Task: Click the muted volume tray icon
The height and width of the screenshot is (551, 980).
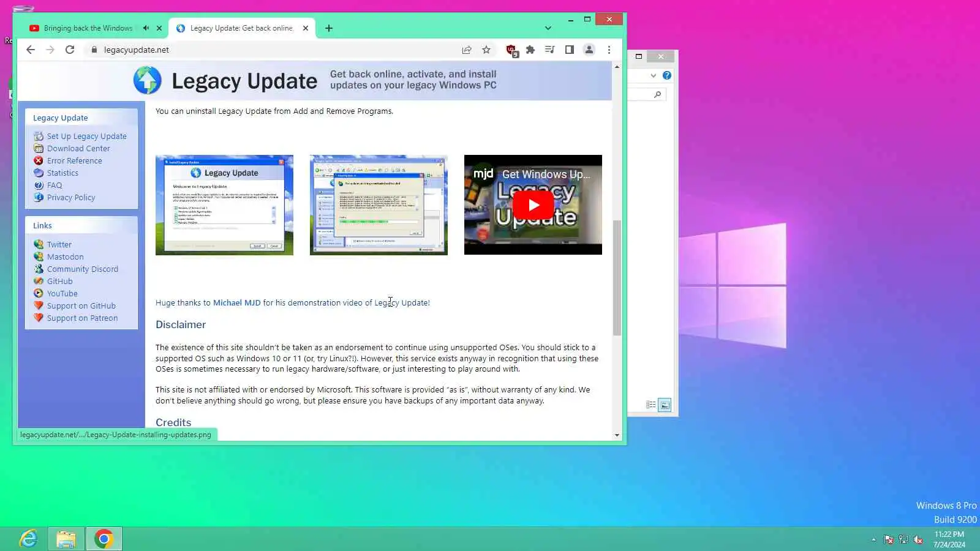Action: (x=918, y=539)
